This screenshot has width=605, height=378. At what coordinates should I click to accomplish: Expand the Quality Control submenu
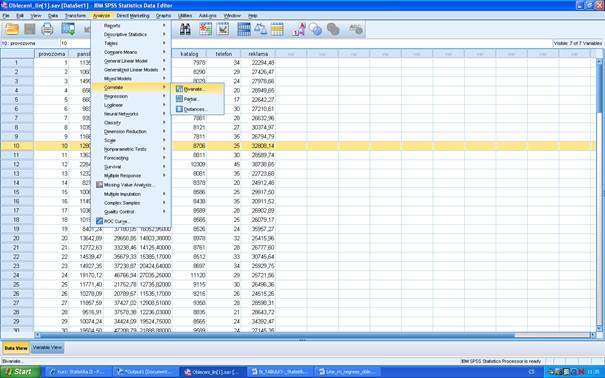pos(131,212)
